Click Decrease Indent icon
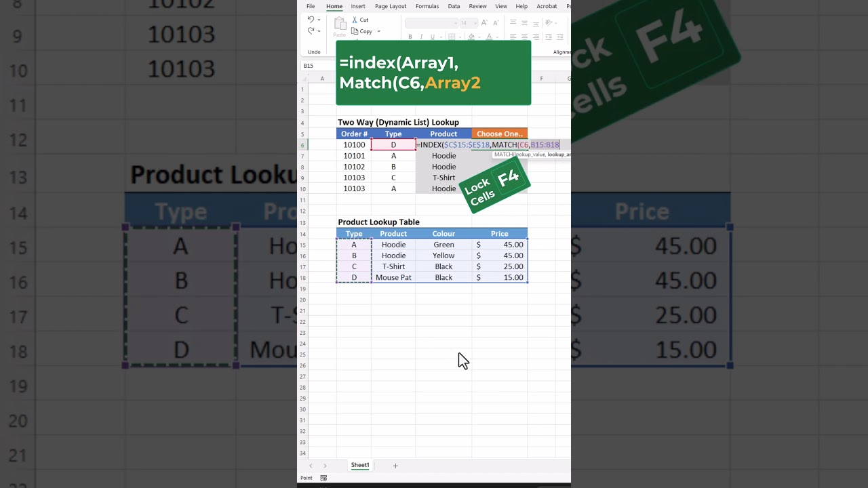 tap(548, 37)
